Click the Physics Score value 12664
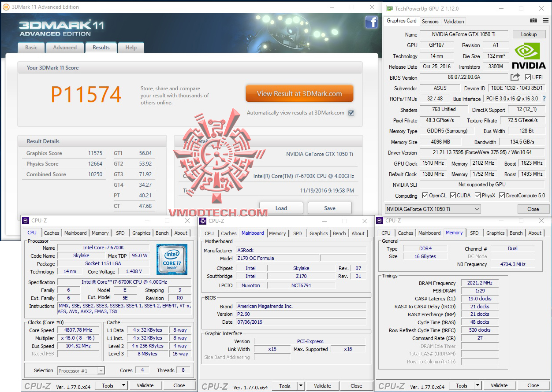The height and width of the screenshot is (392, 552). pos(95,164)
